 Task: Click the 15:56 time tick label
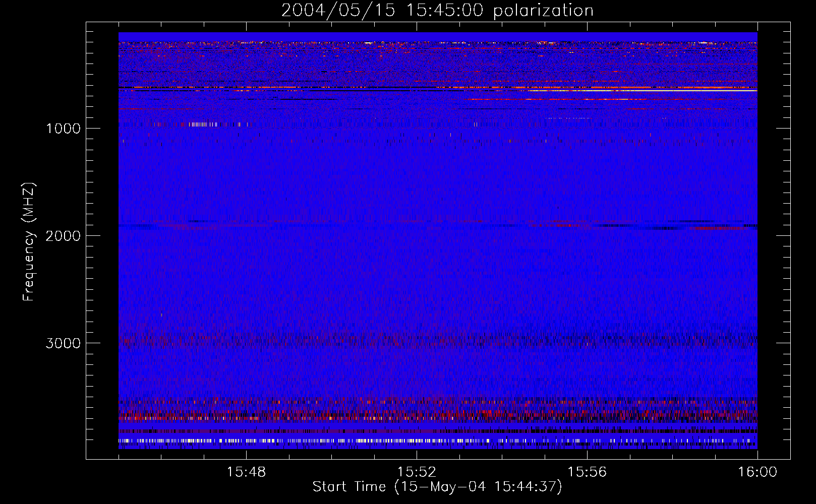pos(587,472)
